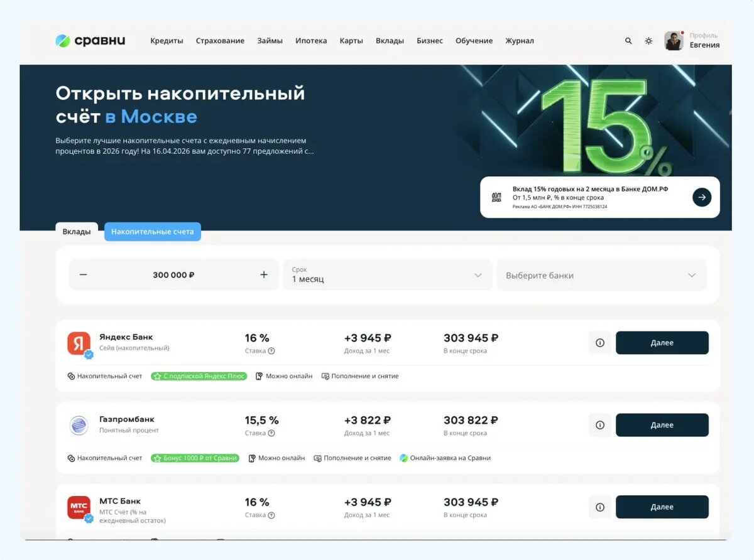This screenshot has width=754, height=560.
Task: Click the в Москве city link
Action: pyautogui.click(x=151, y=116)
